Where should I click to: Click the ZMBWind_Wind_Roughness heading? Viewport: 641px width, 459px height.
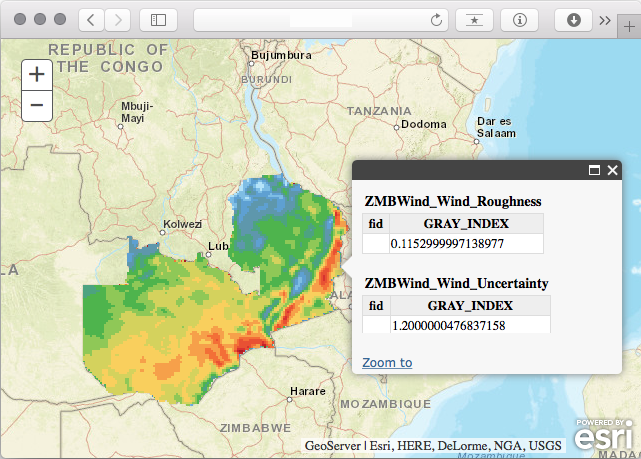(x=453, y=201)
